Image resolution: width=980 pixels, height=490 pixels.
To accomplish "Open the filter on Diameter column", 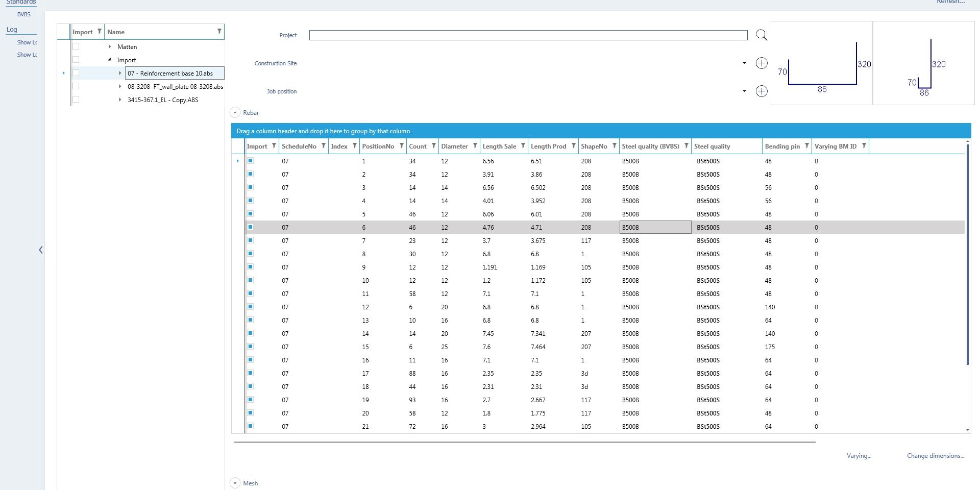I will click(475, 146).
